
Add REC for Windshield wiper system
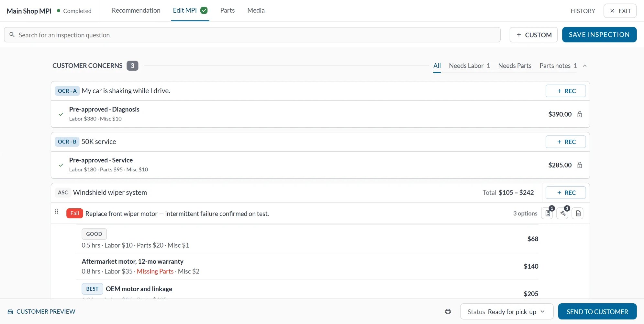click(x=566, y=192)
